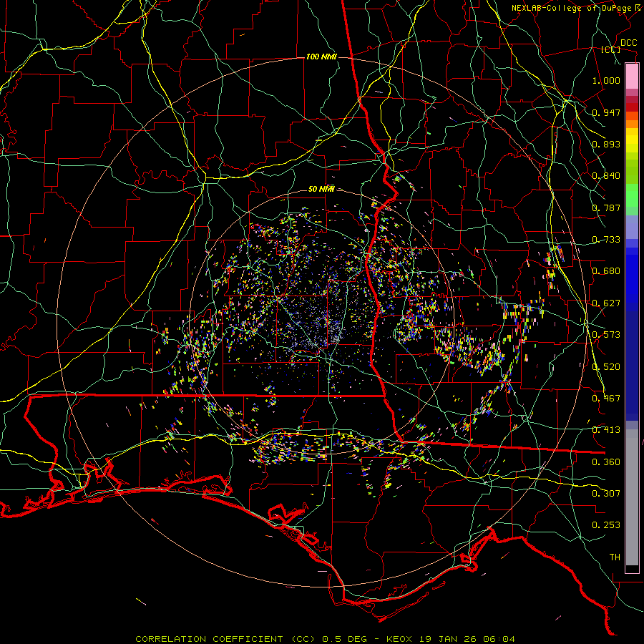Click the 0.253 scale value
Image resolution: width=644 pixels, height=644 pixels.
tap(606, 525)
